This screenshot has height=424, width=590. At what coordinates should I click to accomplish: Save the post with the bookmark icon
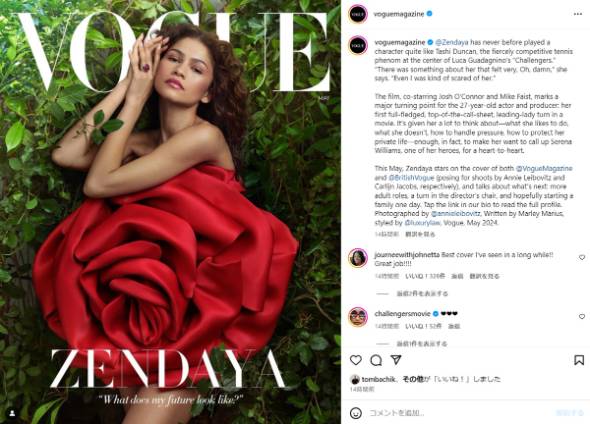(579, 360)
